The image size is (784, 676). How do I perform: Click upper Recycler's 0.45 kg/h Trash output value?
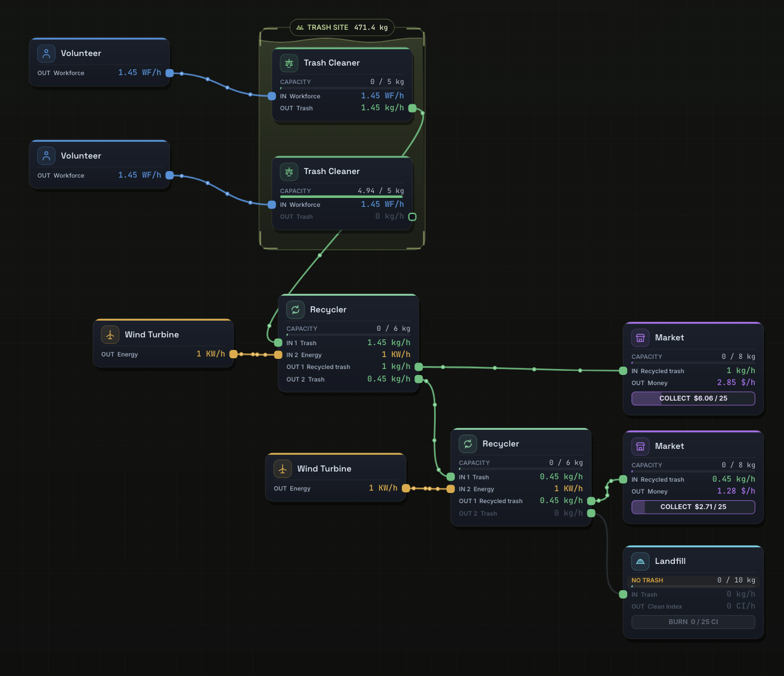tap(389, 379)
